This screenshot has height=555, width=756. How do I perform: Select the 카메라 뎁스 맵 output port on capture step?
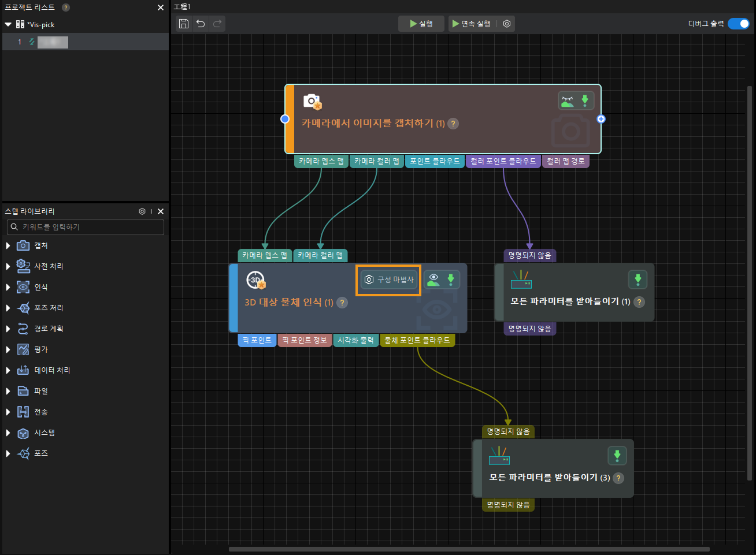pos(321,161)
